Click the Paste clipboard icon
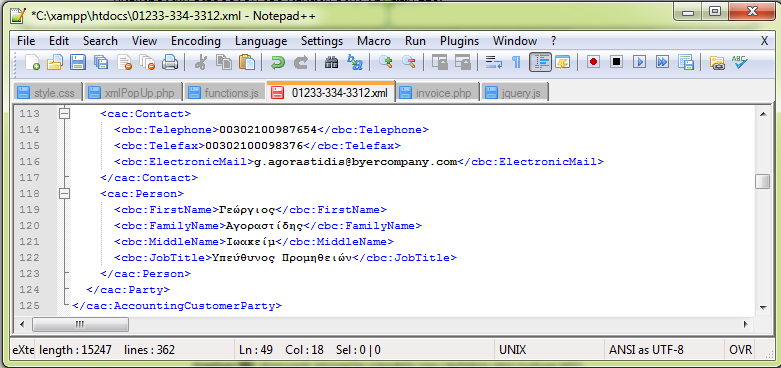Image resolution: width=781 pixels, height=368 pixels. pyautogui.click(x=247, y=62)
